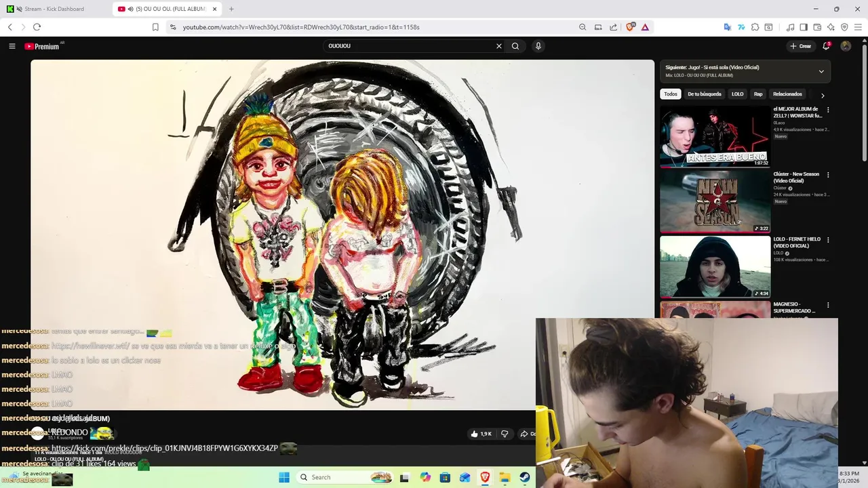Open the Google Translate extension

click(x=728, y=27)
